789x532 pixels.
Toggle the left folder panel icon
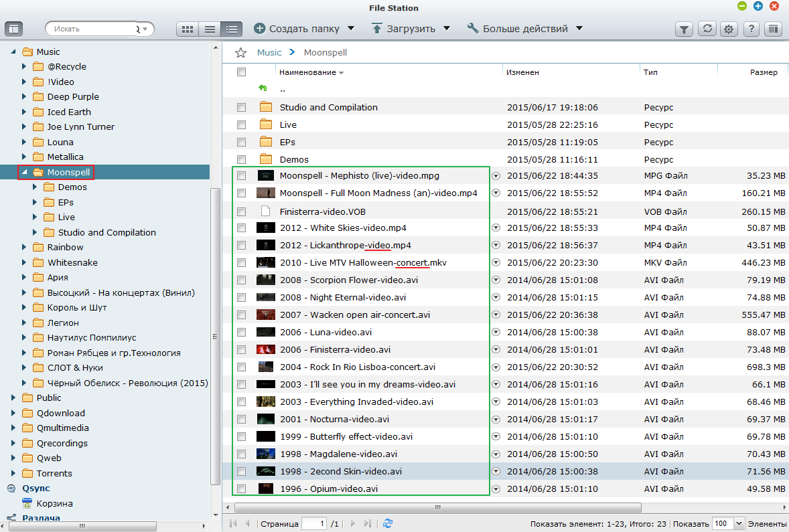tap(13, 29)
